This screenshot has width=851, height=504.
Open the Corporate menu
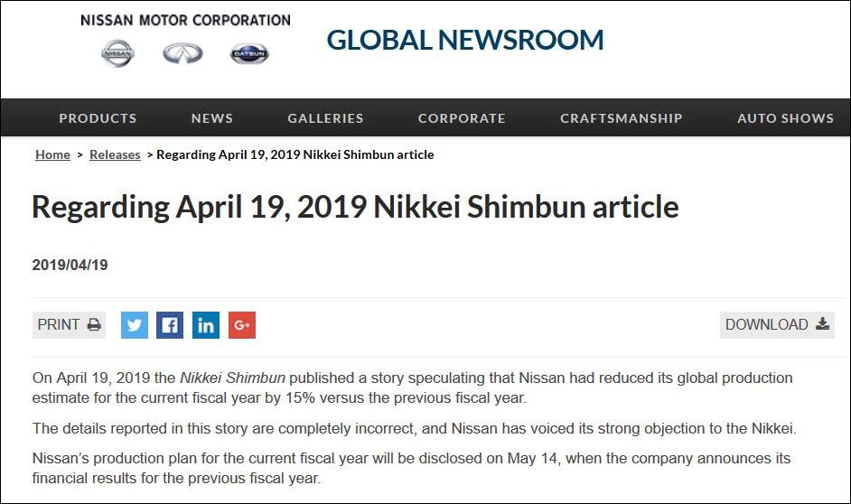click(x=462, y=118)
